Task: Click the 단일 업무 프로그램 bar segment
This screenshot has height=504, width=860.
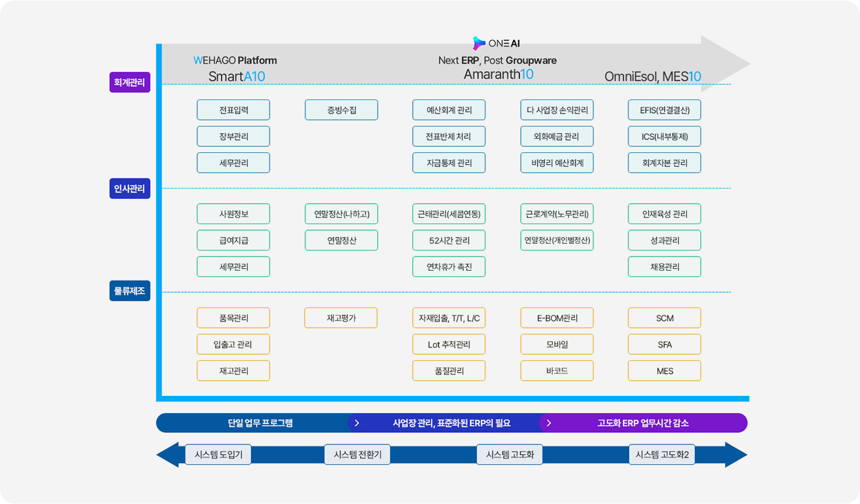Action: (x=252, y=423)
